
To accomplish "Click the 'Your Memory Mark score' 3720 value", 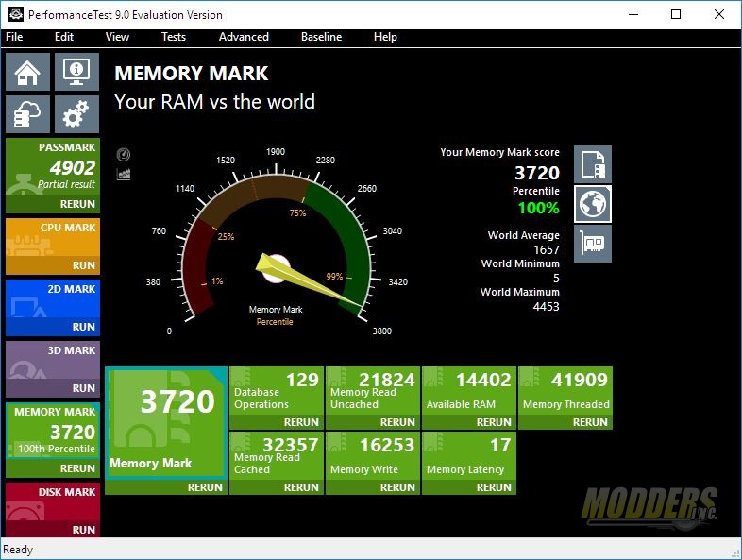I will click(537, 173).
